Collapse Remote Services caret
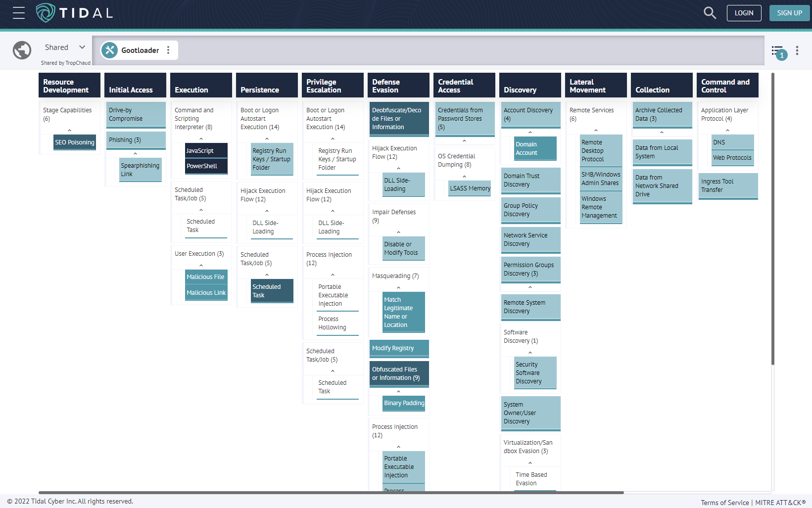This screenshot has height=508, width=812. click(596, 130)
